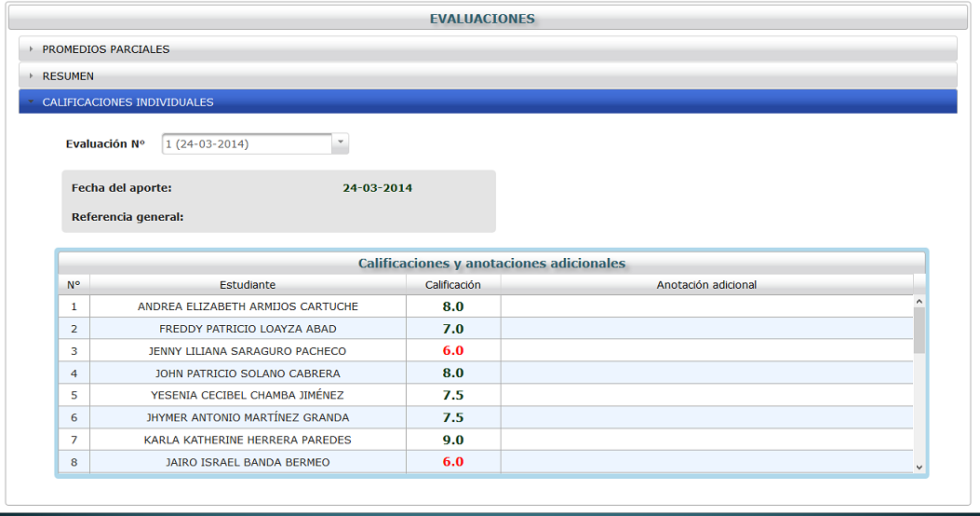
Task: Click the Anotación adicional cell for Karla Herrera
Action: tap(706, 440)
